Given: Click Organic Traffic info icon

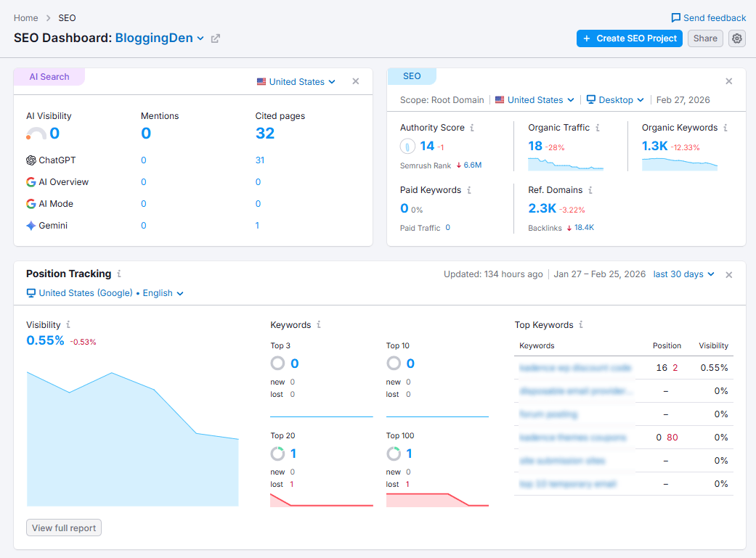Looking at the screenshot, I should coord(598,128).
